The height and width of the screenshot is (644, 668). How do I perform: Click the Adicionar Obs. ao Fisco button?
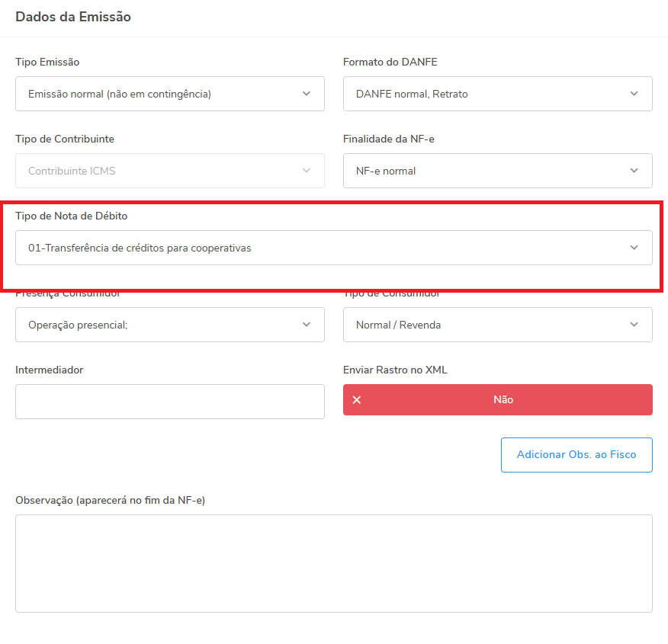(576, 454)
